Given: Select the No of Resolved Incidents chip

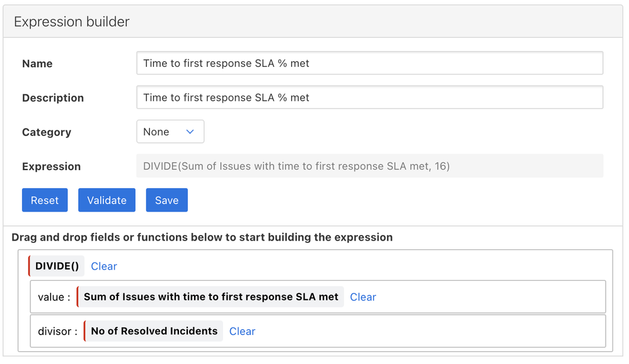Looking at the screenshot, I should tap(154, 331).
